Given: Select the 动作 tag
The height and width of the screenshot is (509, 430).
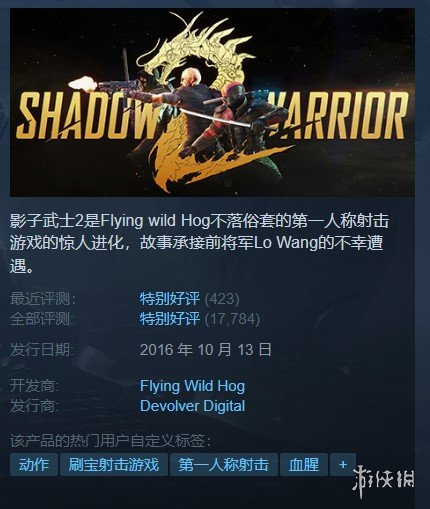Looking at the screenshot, I should [x=34, y=464].
